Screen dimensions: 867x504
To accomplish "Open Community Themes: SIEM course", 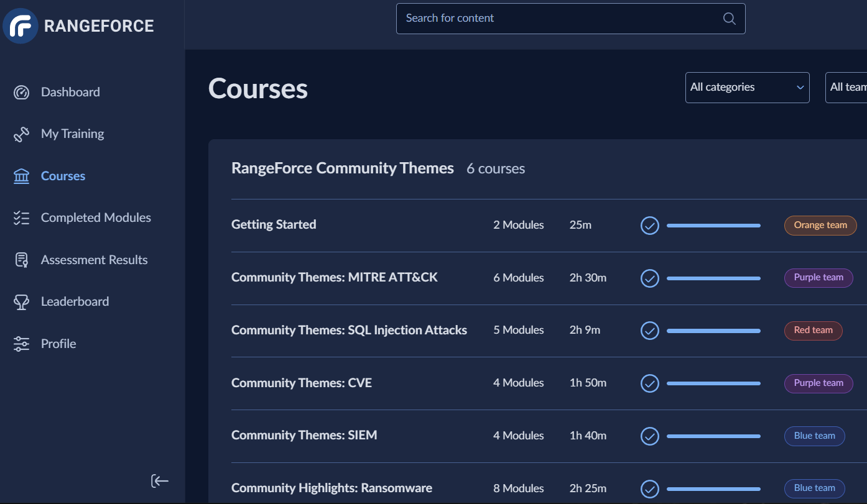I will 304,436.
